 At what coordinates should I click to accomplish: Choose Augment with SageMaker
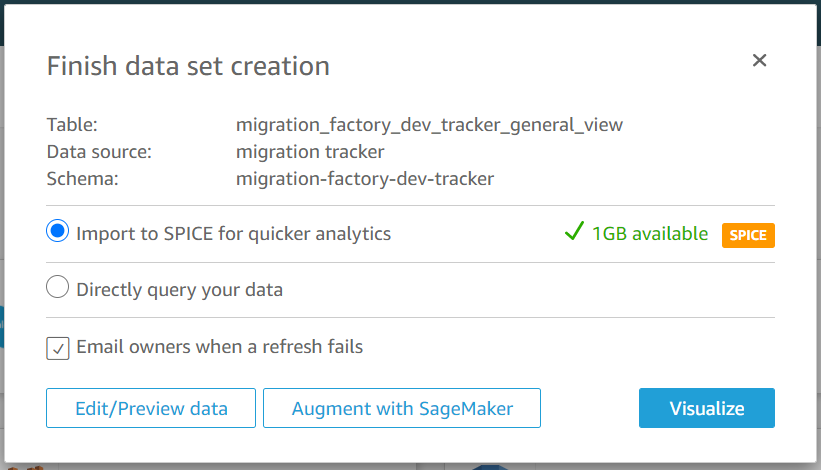click(402, 408)
